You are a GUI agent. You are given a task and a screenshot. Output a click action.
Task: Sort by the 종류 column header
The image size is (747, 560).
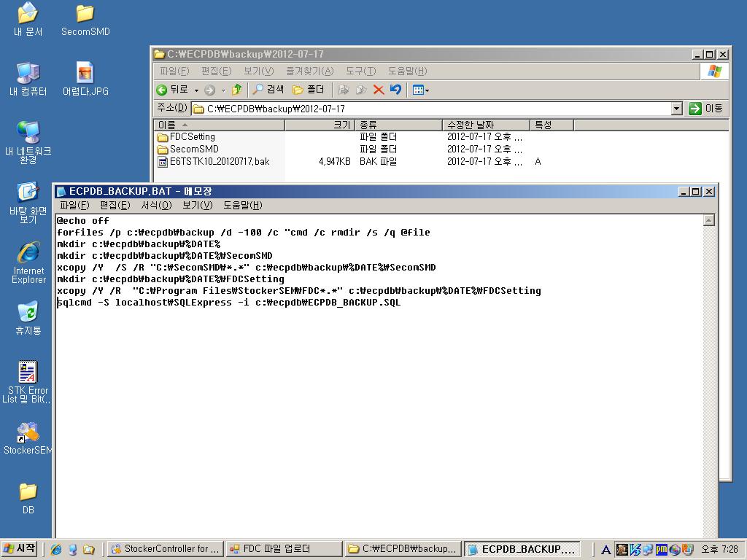[x=399, y=125]
